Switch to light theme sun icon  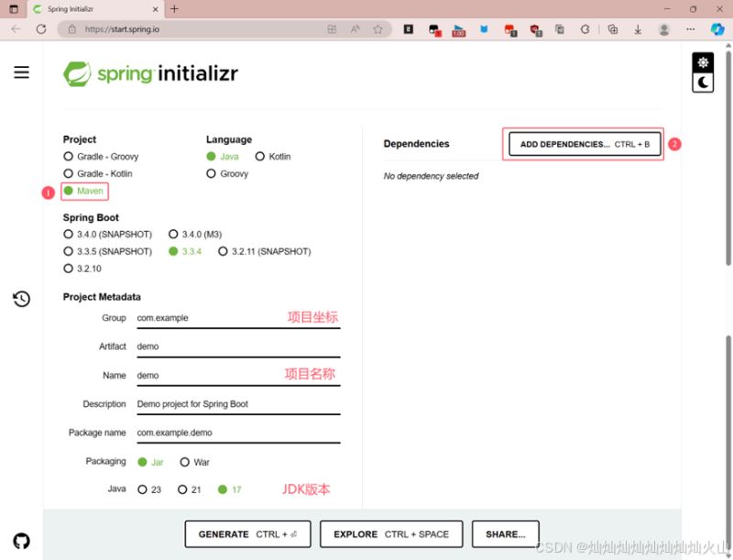coord(703,62)
